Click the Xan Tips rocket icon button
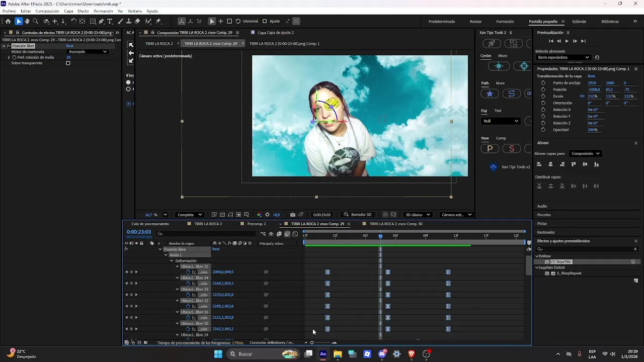This screenshot has height=362, width=644. tap(492, 44)
